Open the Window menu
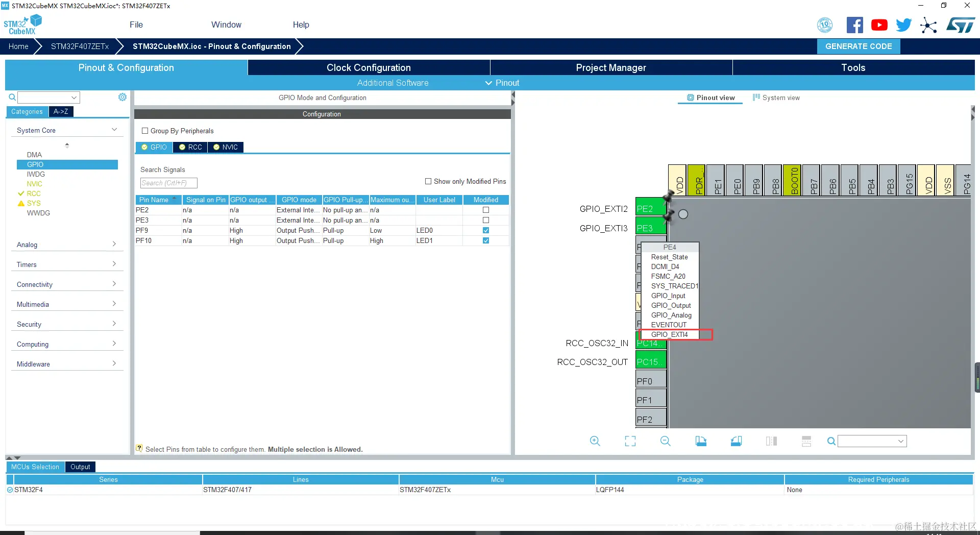 (226, 25)
